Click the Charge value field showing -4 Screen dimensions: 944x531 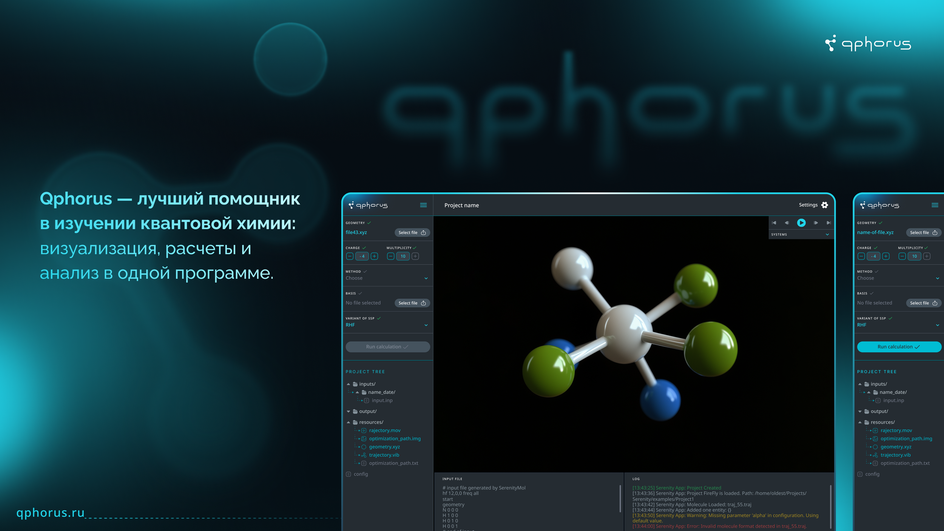[x=362, y=256]
